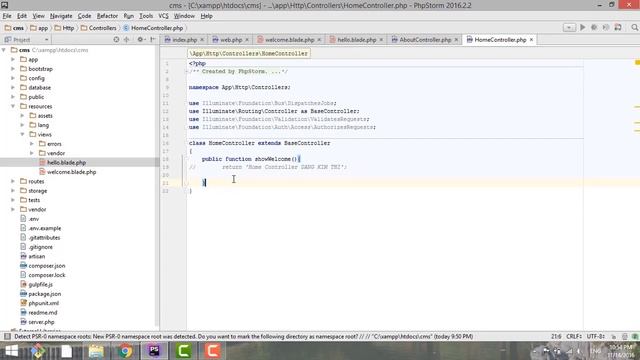Viewport: 640px width, 360px height.
Task: Click the cms breadcrumb in navigation bar
Action: [x=14, y=28]
